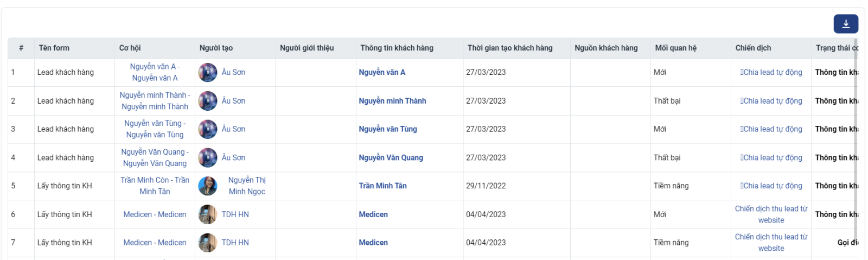This screenshot has width=868, height=260.
Task: Click creator name Nguyễn Thị Minh Ngọc
Action: (247, 186)
